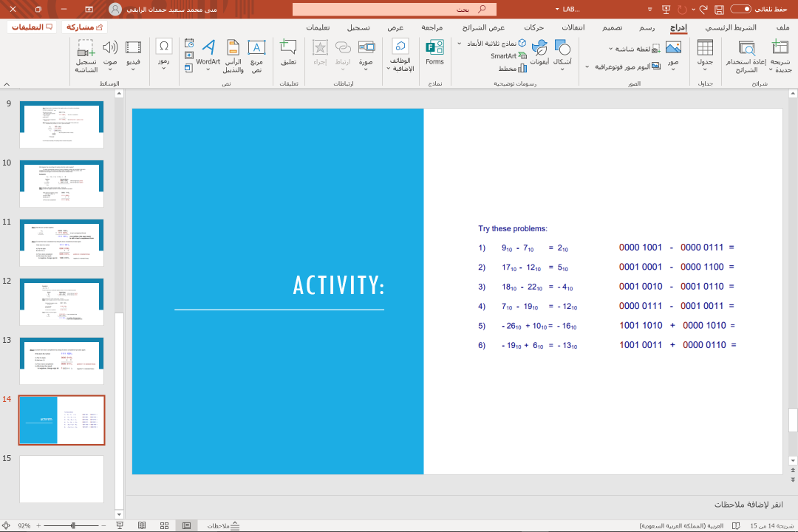Switch to Home (الشريط الرئيسي) tab
The width and height of the screenshot is (798, 532).
point(730,27)
